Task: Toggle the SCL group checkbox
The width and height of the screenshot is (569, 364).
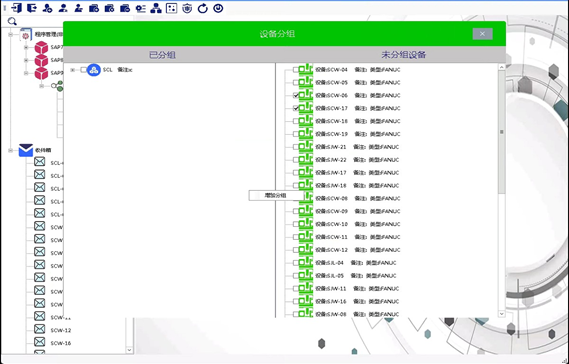Action: coord(83,70)
